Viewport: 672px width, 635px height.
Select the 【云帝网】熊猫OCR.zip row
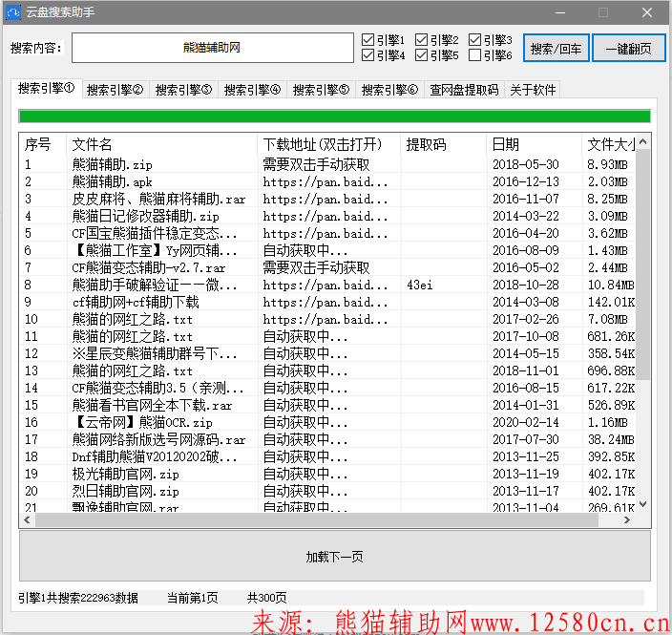coord(141,422)
